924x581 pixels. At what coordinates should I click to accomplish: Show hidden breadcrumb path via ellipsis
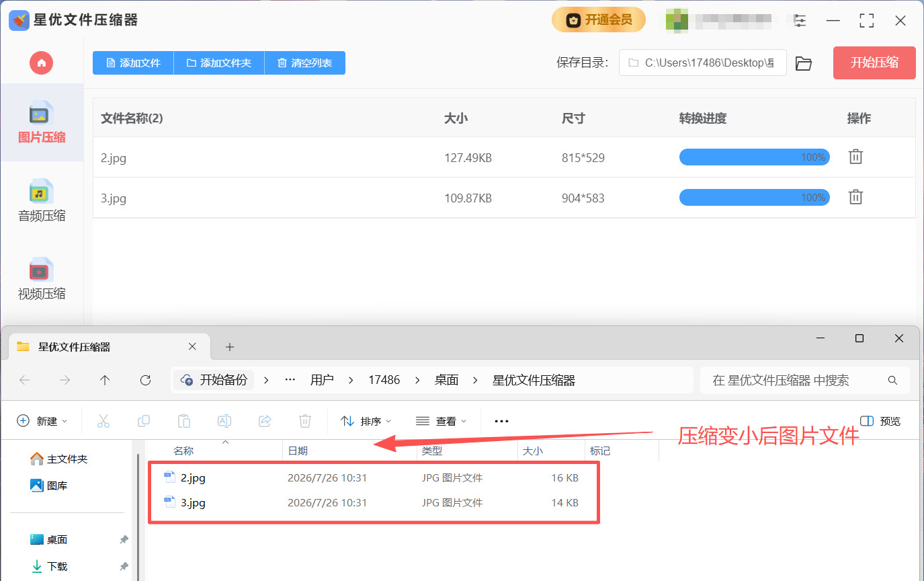pyautogui.click(x=290, y=380)
